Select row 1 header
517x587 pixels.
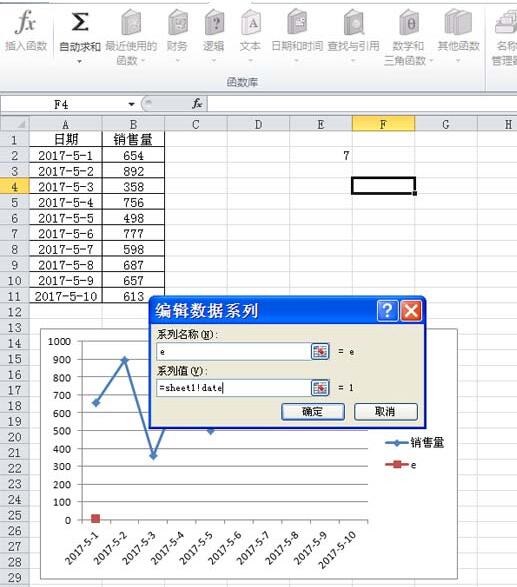15,140
